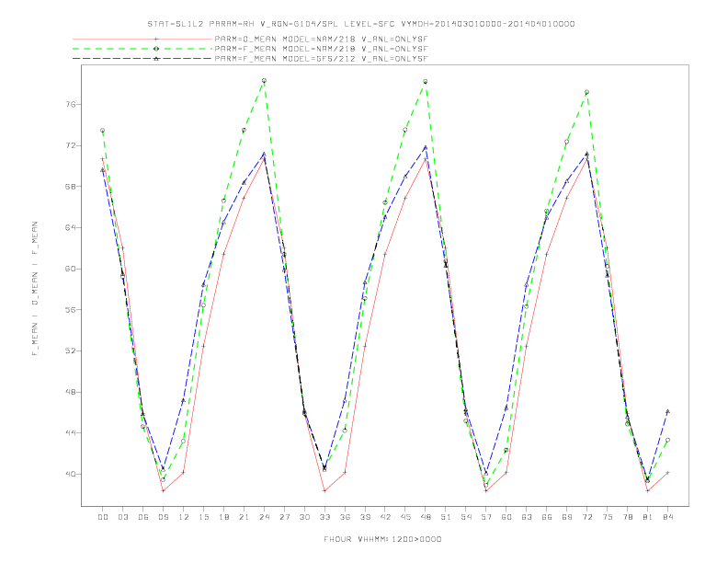The image size is (728, 563).
Task: Click the x-axis tick label 00
Action: (103, 517)
